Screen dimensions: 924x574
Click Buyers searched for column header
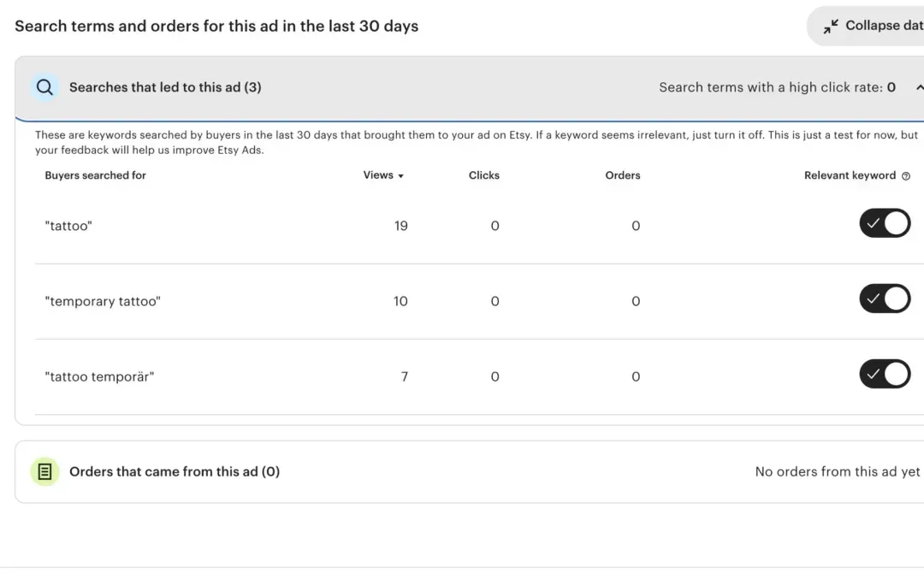coord(95,175)
